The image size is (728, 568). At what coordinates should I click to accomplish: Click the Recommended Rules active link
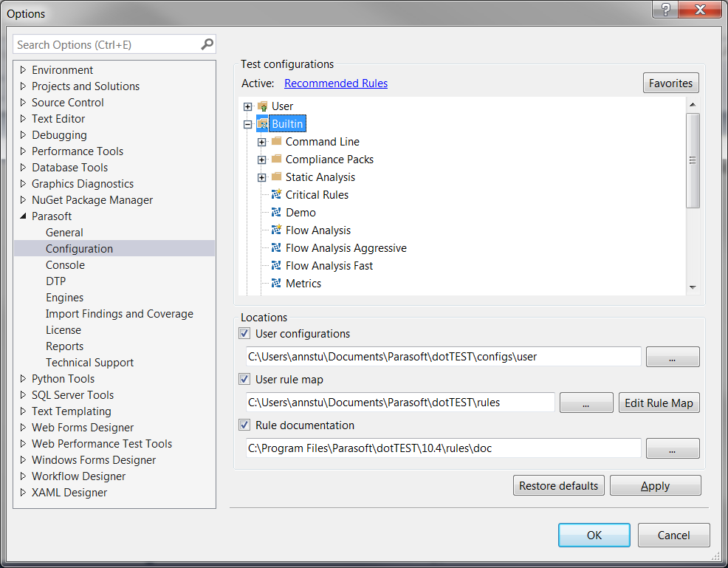(x=336, y=83)
